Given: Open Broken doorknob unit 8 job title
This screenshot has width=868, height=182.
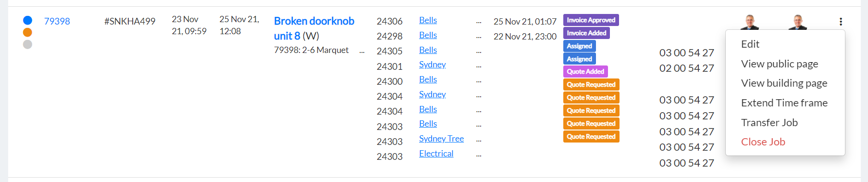Looking at the screenshot, I should 314,28.
